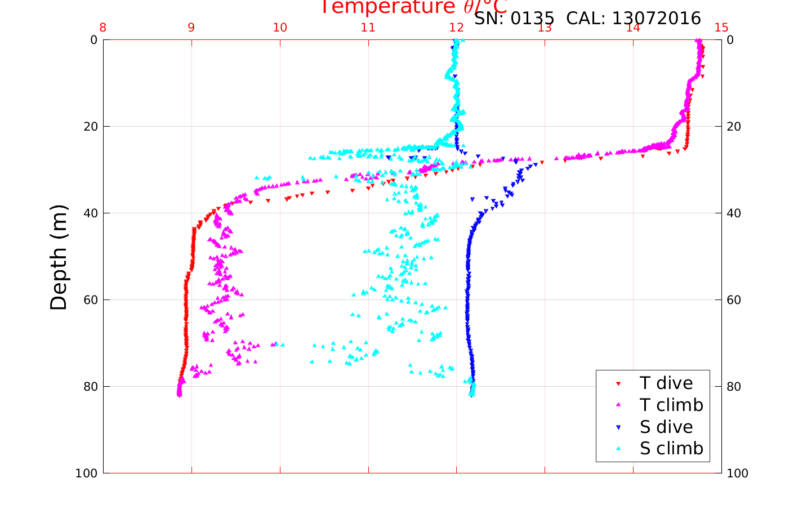Click temperature tick label 14
This screenshot has width=798, height=532.
(x=633, y=28)
